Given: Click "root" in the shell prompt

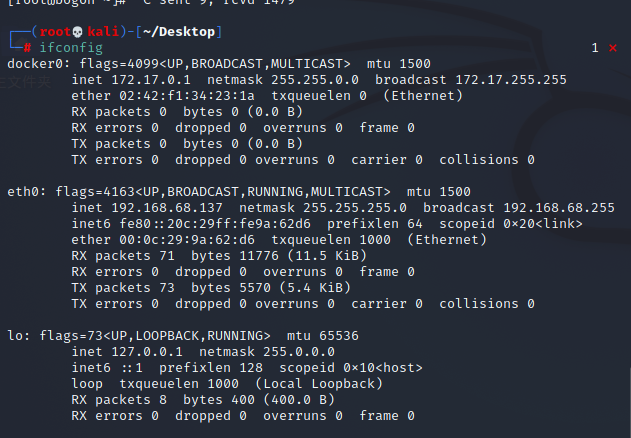Looking at the screenshot, I should tap(55, 32).
